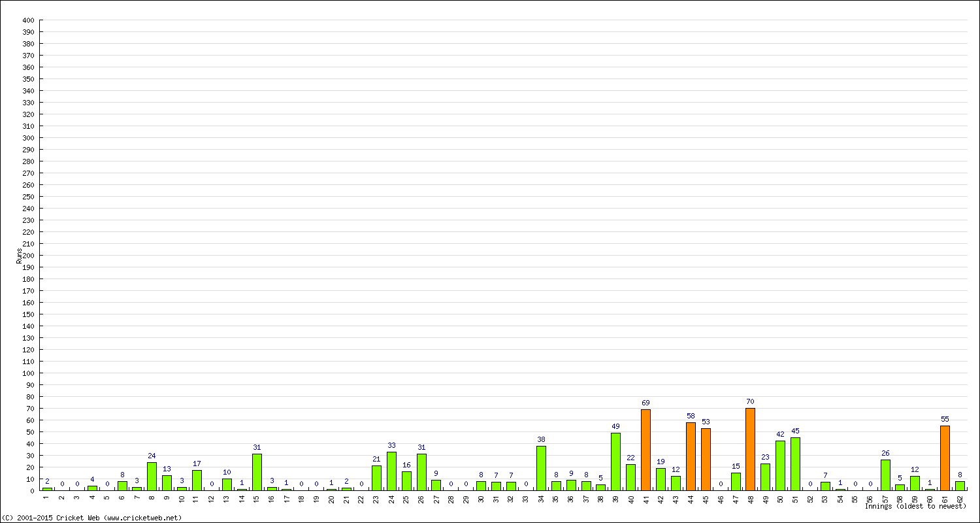Click the 350 tick label on the y-axis
The width and height of the screenshot is (980, 523).
tap(28, 79)
